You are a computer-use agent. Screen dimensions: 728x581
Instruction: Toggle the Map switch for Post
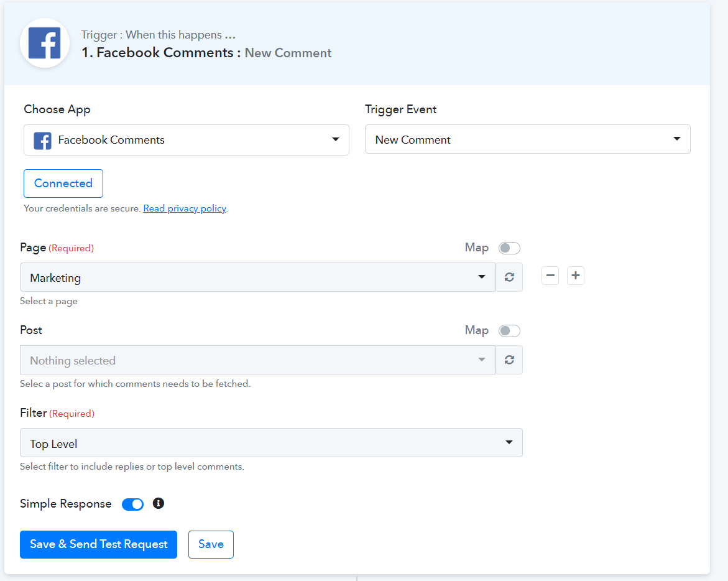(509, 331)
